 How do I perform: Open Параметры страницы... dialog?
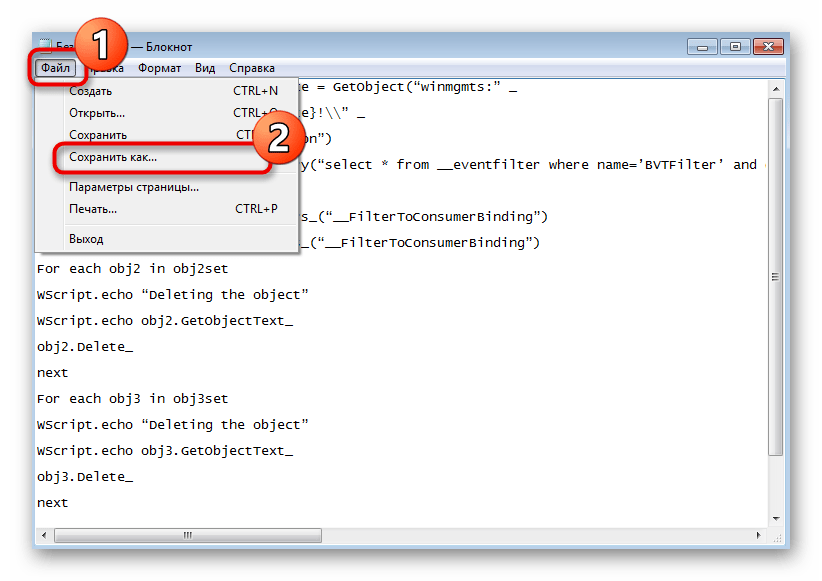134,187
